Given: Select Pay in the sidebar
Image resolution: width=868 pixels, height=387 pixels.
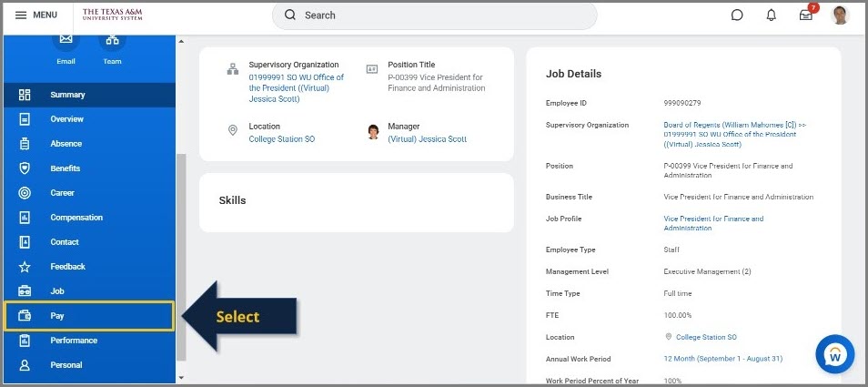Looking at the screenshot, I should (88, 316).
